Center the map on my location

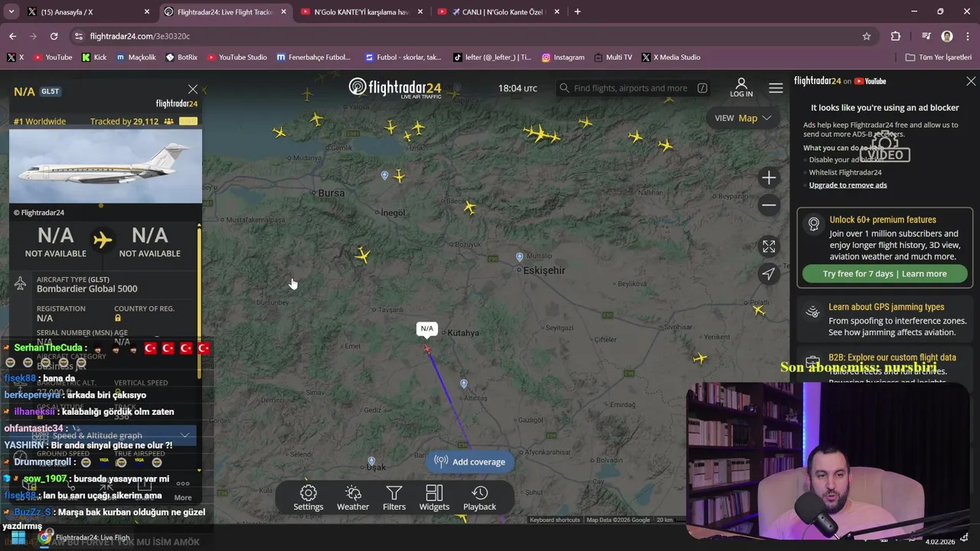769,274
